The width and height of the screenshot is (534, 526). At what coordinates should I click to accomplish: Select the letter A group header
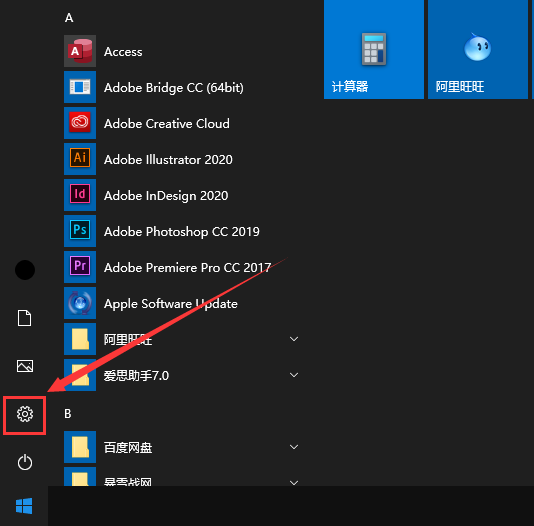[x=69, y=18]
